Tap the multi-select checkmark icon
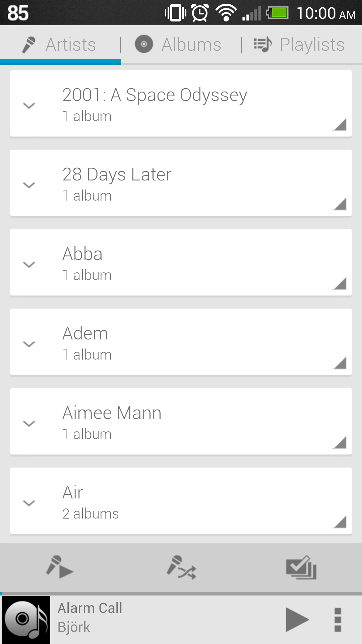The image size is (362, 644). click(301, 567)
